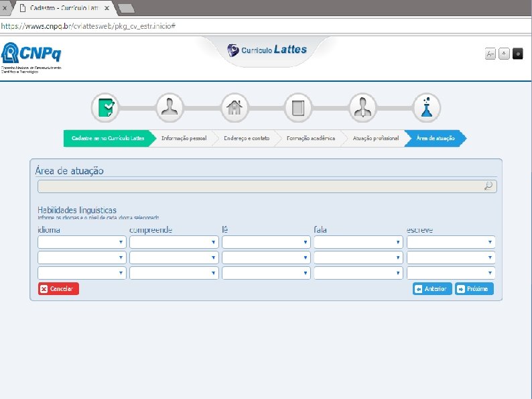This screenshot has height=399, width=532.
Task: Click the Anterior button
Action: 432,288
